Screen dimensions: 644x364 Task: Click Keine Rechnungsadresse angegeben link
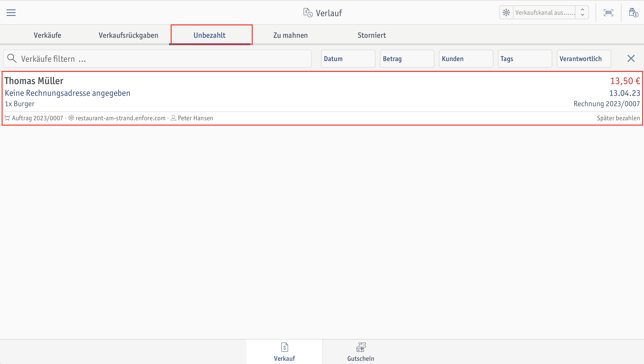67,93
